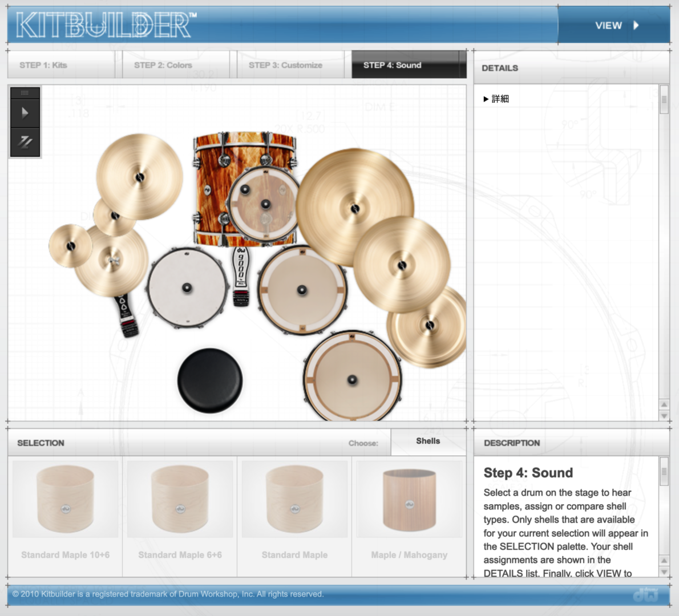679x616 pixels.
Task: Click the VIEW button in the header
Action: (x=614, y=25)
